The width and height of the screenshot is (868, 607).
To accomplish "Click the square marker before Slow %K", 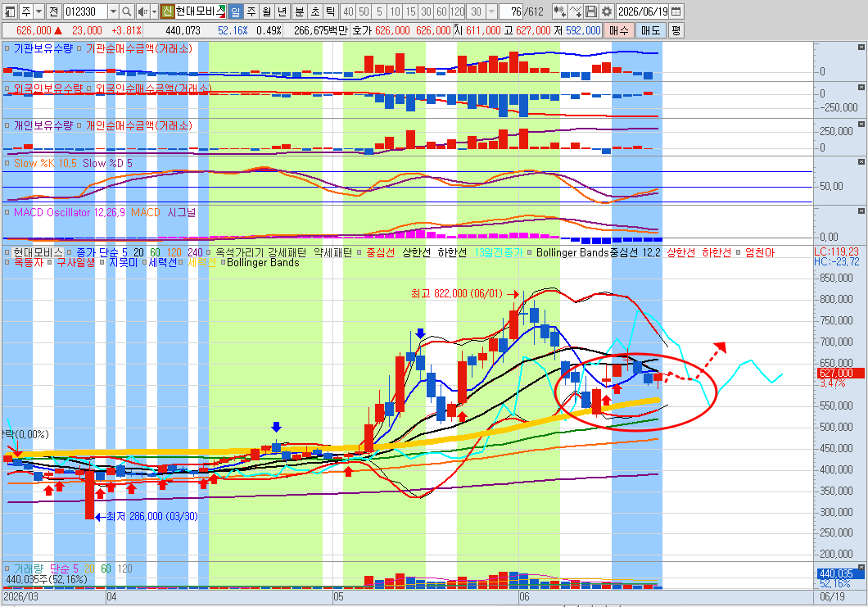I will [7, 163].
